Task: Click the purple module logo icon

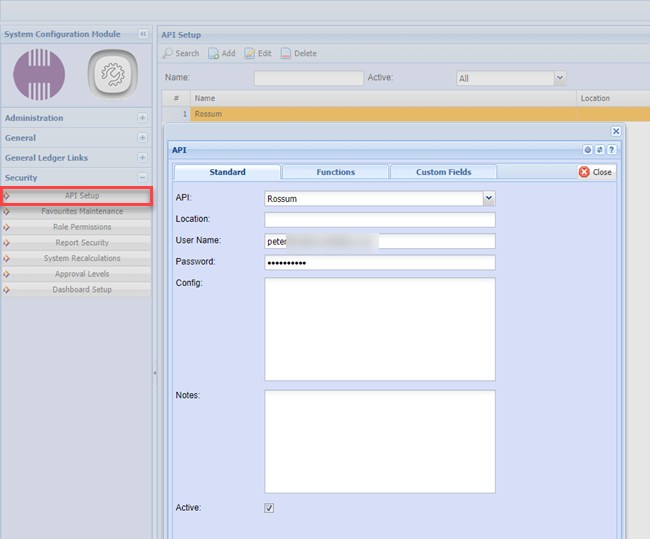Action: [39, 74]
